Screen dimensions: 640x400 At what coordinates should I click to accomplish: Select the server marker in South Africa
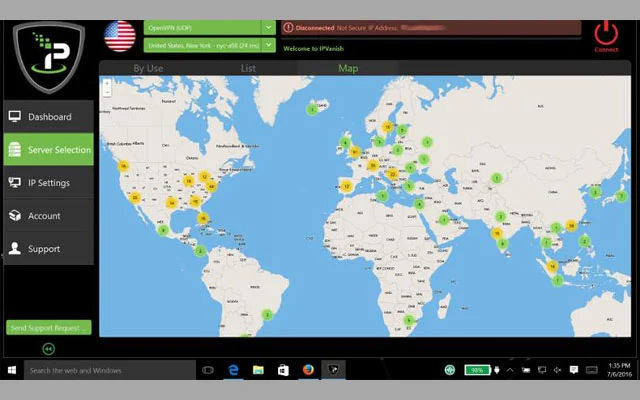click(x=409, y=320)
